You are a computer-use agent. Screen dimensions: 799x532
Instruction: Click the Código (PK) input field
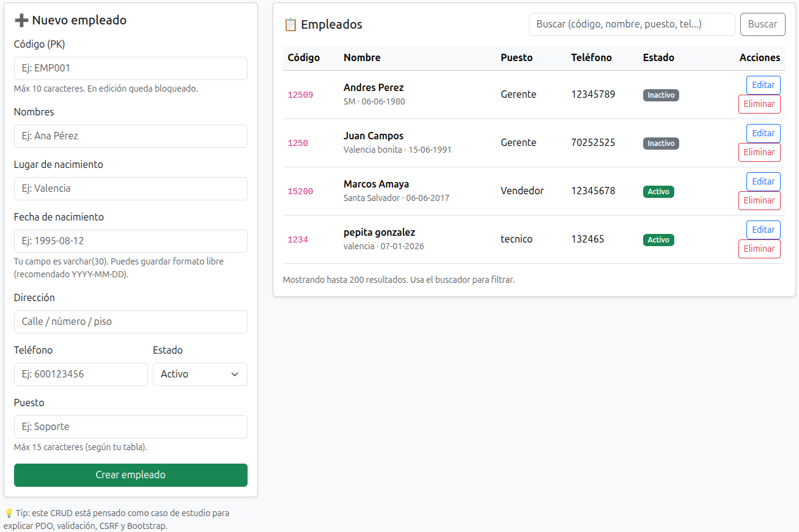point(130,68)
